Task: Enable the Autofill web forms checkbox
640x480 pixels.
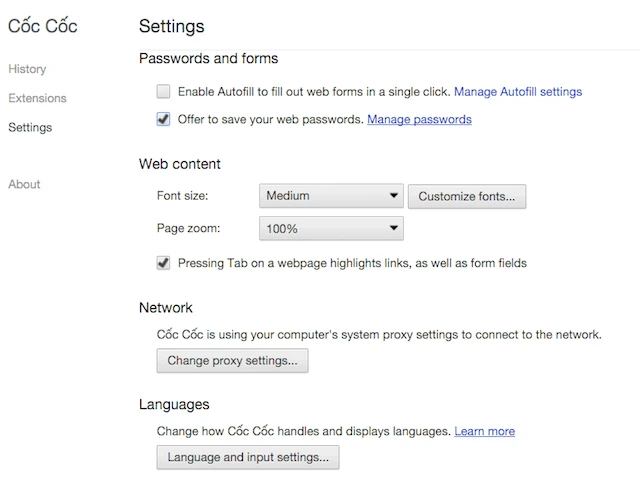Action: coord(164,92)
